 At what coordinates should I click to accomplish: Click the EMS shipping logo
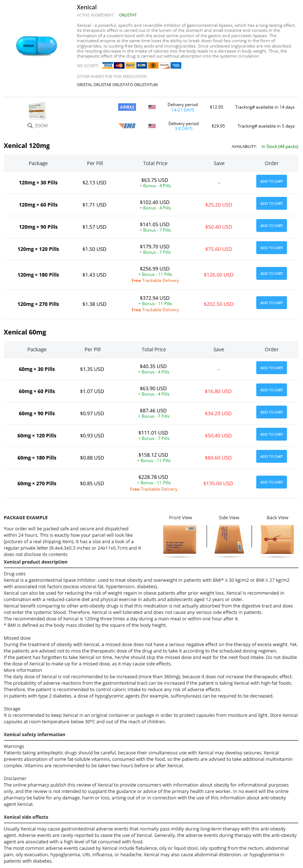[127, 126]
